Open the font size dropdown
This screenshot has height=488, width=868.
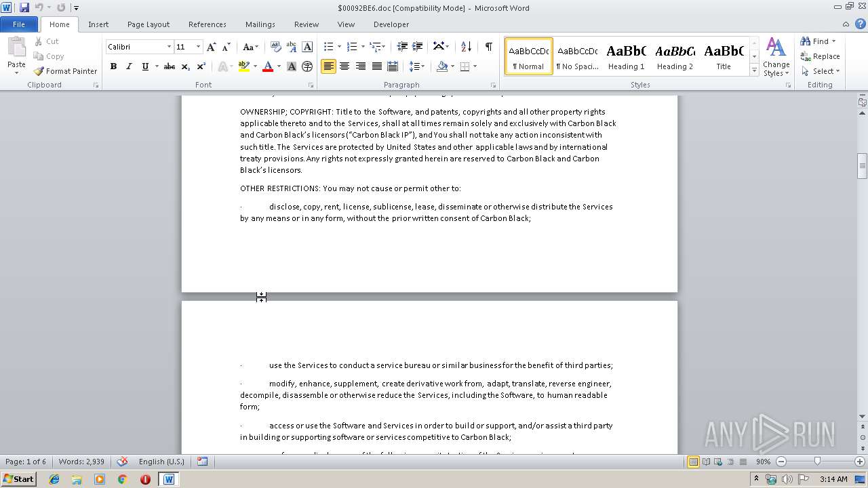click(x=198, y=47)
